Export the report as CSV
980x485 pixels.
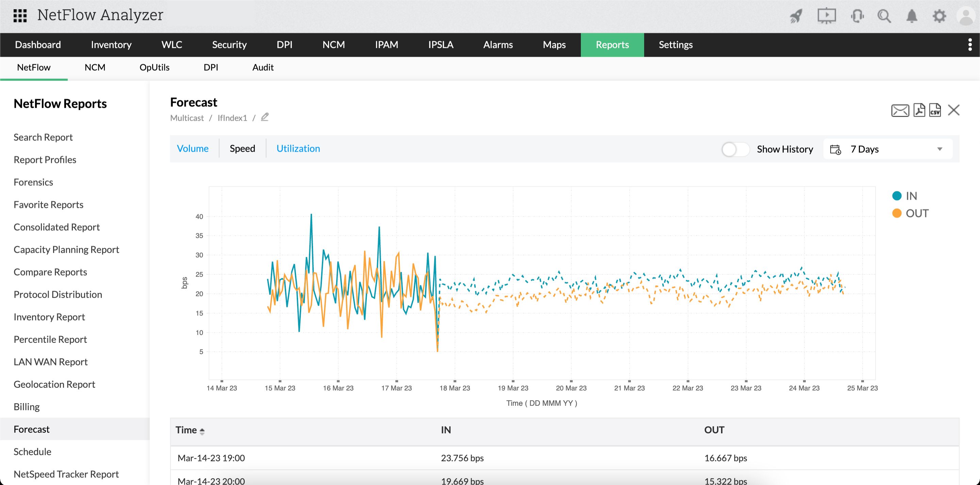click(x=935, y=110)
